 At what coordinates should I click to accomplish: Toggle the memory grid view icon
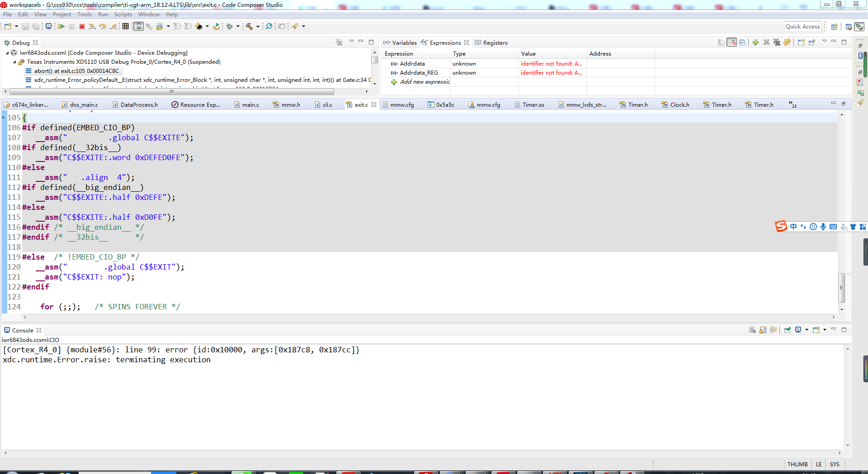[126, 26]
